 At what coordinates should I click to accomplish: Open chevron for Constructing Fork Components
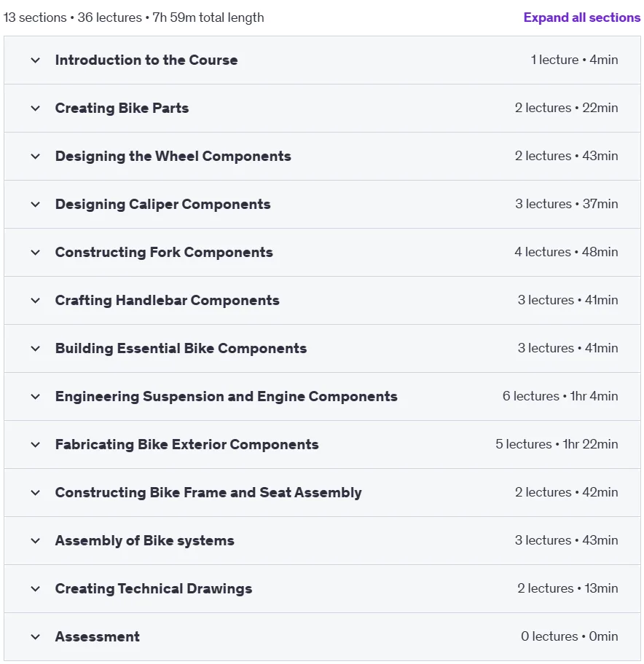coord(36,253)
